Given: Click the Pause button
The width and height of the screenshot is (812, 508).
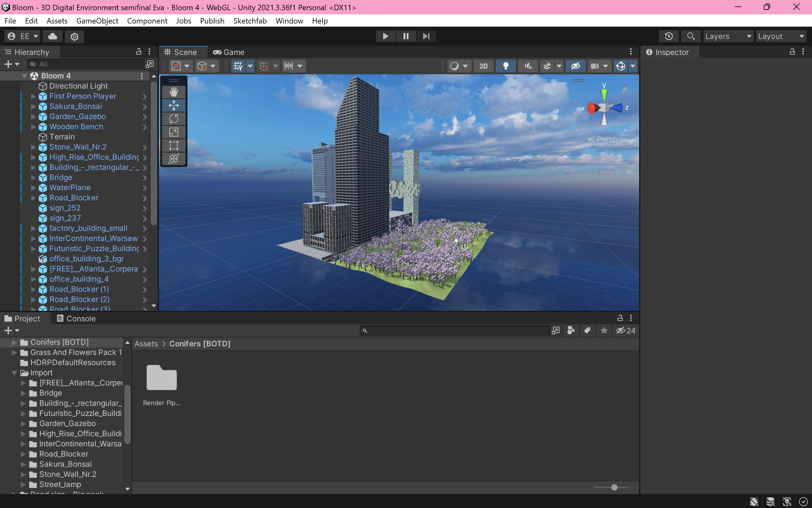Looking at the screenshot, I should pyautogui.click(x=406, y=36).
